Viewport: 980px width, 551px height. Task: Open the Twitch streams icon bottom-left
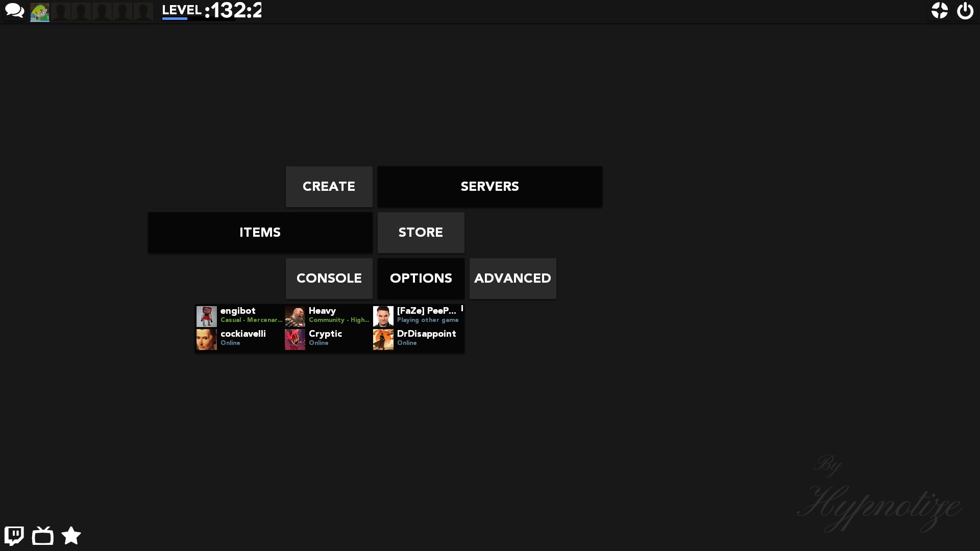click(14, 536)
